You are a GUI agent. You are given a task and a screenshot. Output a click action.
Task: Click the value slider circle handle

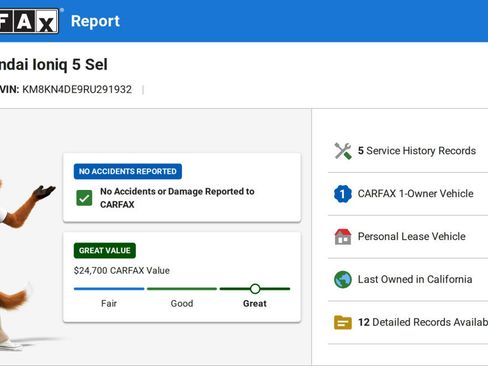coord(255,289)
